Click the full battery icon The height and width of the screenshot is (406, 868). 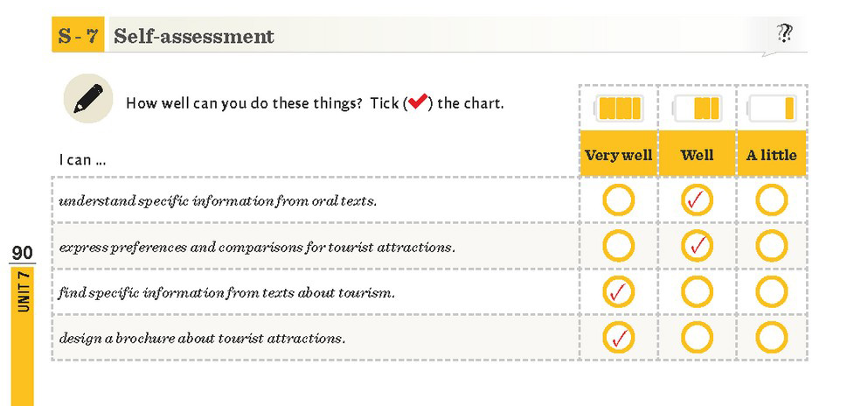tap(618, 108)
